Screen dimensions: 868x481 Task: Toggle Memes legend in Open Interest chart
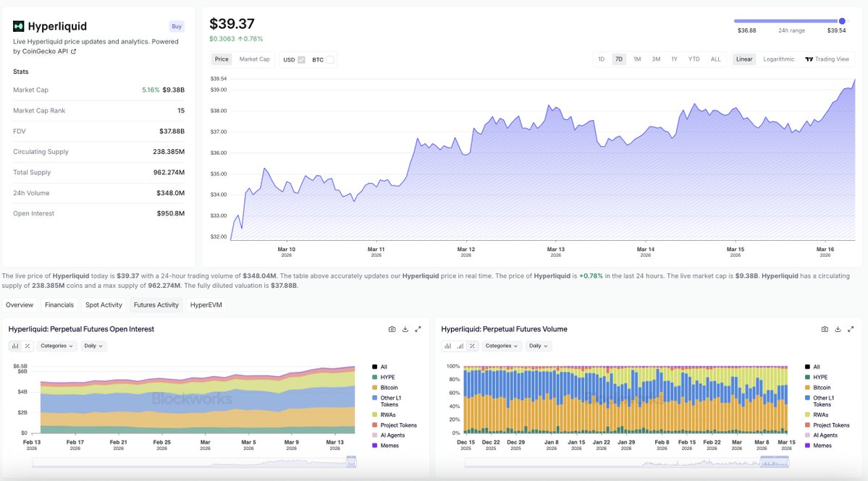[385, 446]
